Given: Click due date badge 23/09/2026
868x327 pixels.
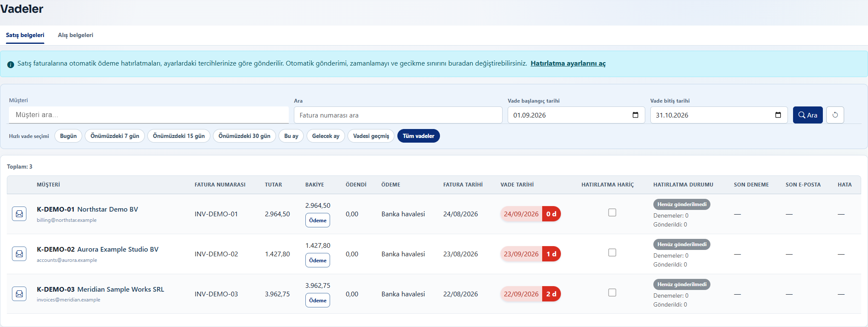Looking at the screenshot, I should [531, 254].
